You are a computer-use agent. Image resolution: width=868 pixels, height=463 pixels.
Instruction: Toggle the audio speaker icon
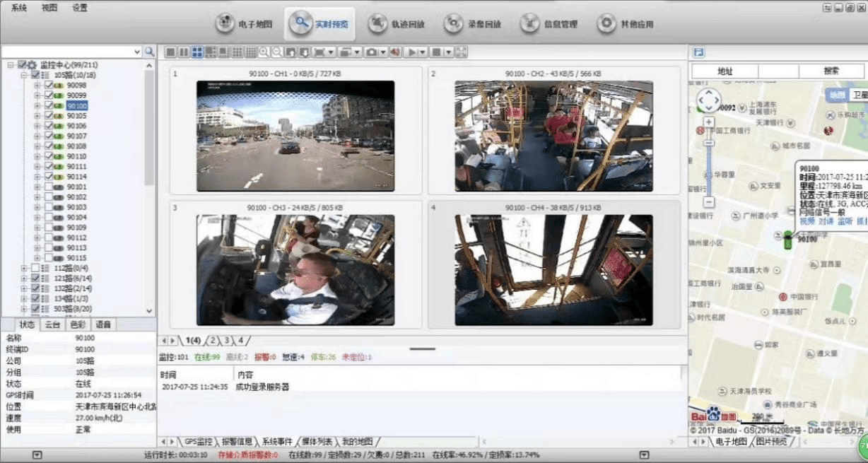coord(395,52)
